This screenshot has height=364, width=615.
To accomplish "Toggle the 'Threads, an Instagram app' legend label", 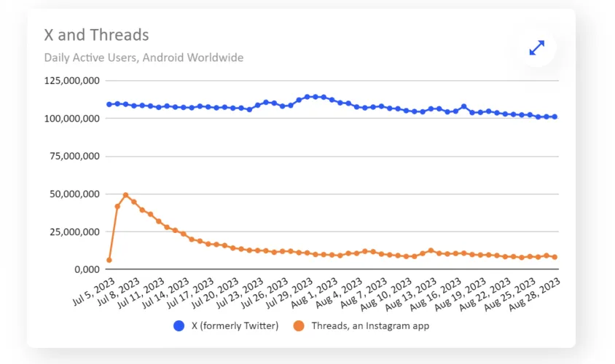I will [x=369, y=326].
